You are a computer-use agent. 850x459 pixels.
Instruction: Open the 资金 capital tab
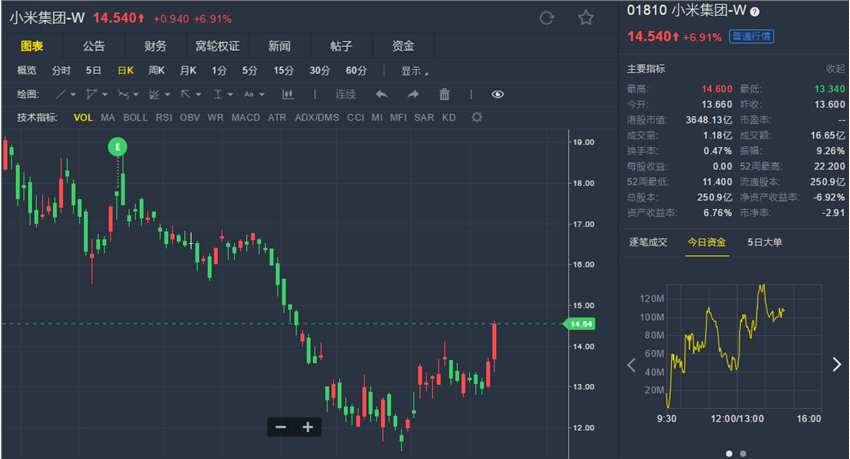(x=403, y=46)
